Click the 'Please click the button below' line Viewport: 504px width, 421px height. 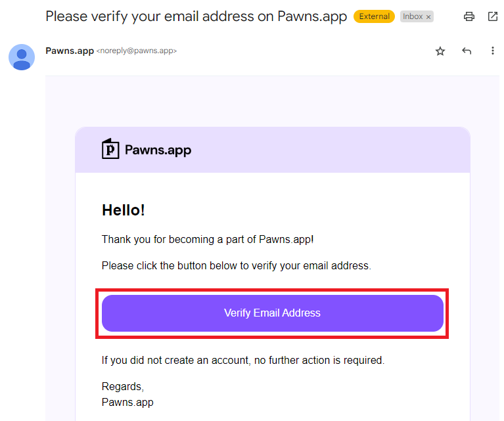tap(237, 266)
